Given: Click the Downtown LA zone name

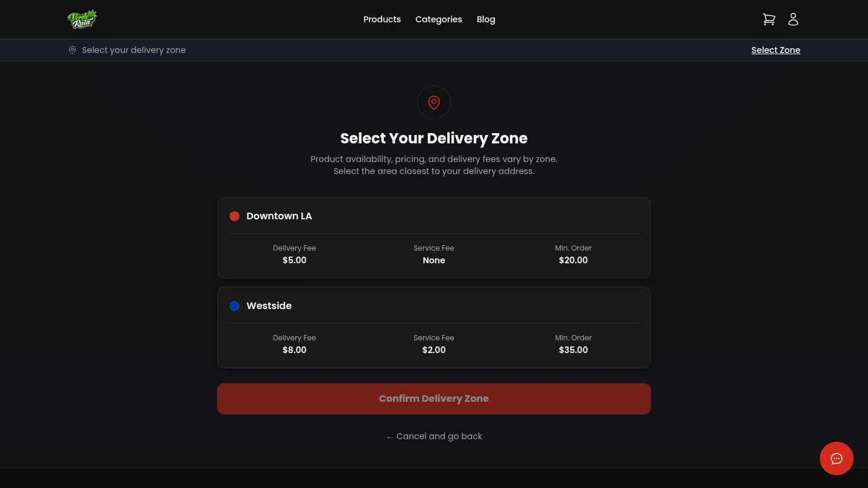Looking at the screenshot, I should [x=279, y=216].
